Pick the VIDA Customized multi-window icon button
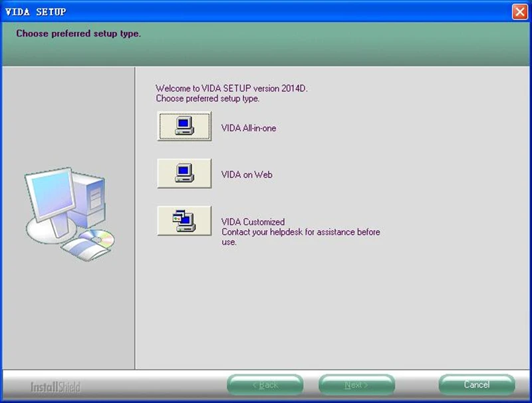The height and width of the screenshot is (403, 532). coord(184,221)
